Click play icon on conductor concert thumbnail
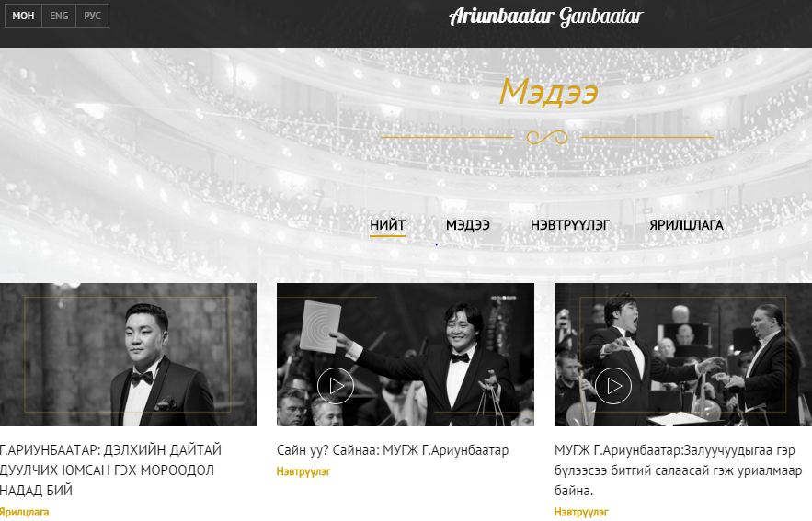812x521 pixels. coord(613,385)
